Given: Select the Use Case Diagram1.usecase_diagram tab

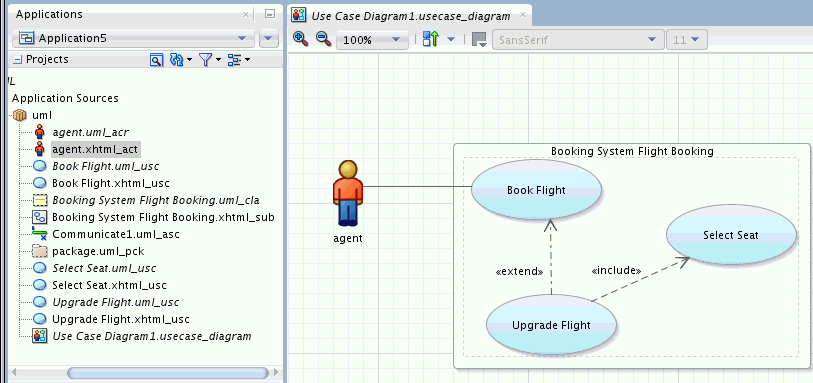Looking at the screenshot, I should (x=411, y=16).
